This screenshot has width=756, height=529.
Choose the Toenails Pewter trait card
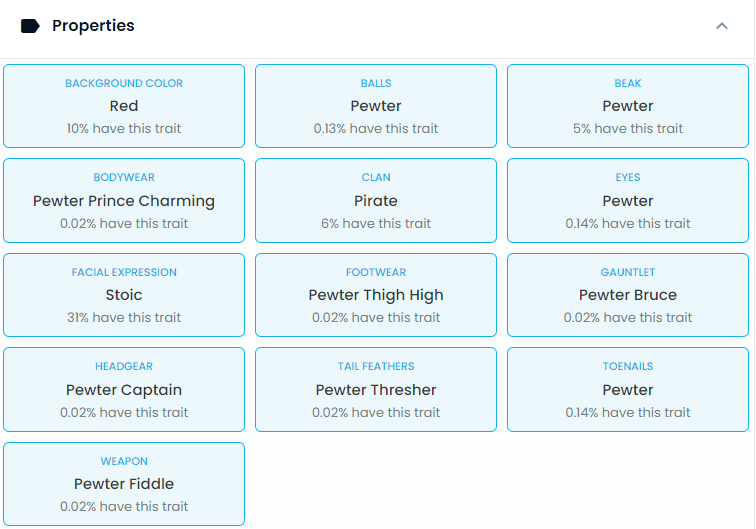(628, 390)
